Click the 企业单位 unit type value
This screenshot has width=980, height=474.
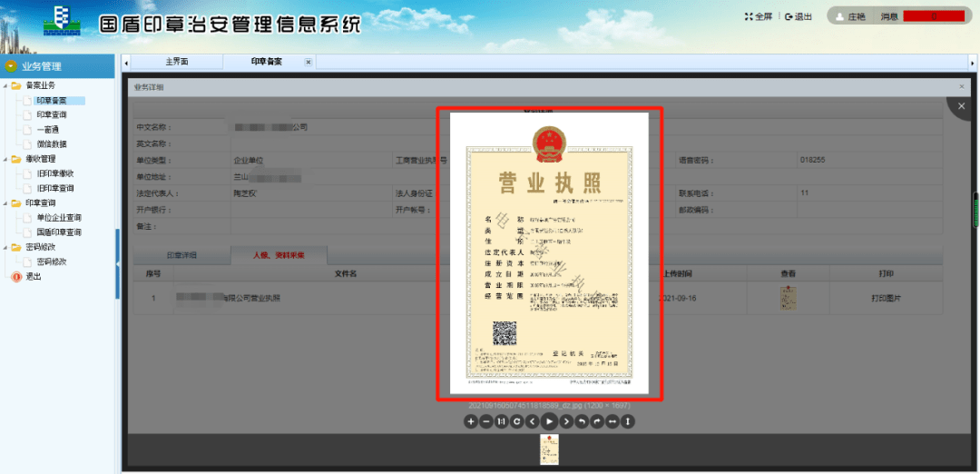(x=250, y=160)
